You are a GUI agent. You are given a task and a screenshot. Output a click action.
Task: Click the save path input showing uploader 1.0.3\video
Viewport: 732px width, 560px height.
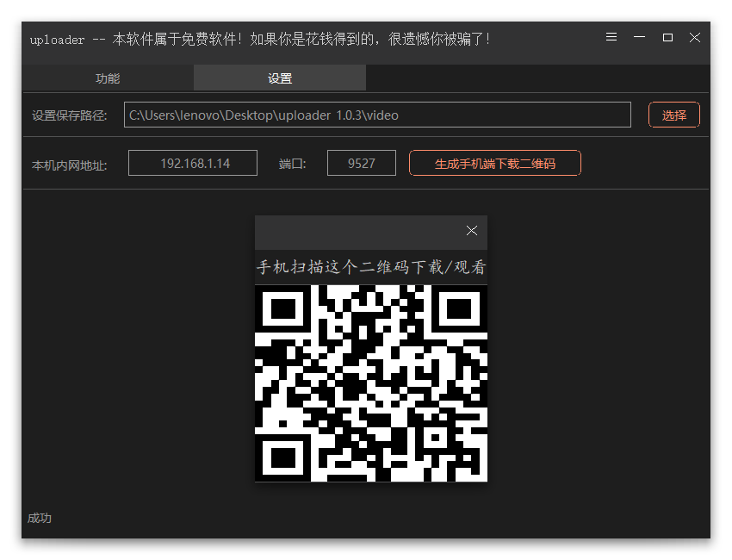(377, 114)
